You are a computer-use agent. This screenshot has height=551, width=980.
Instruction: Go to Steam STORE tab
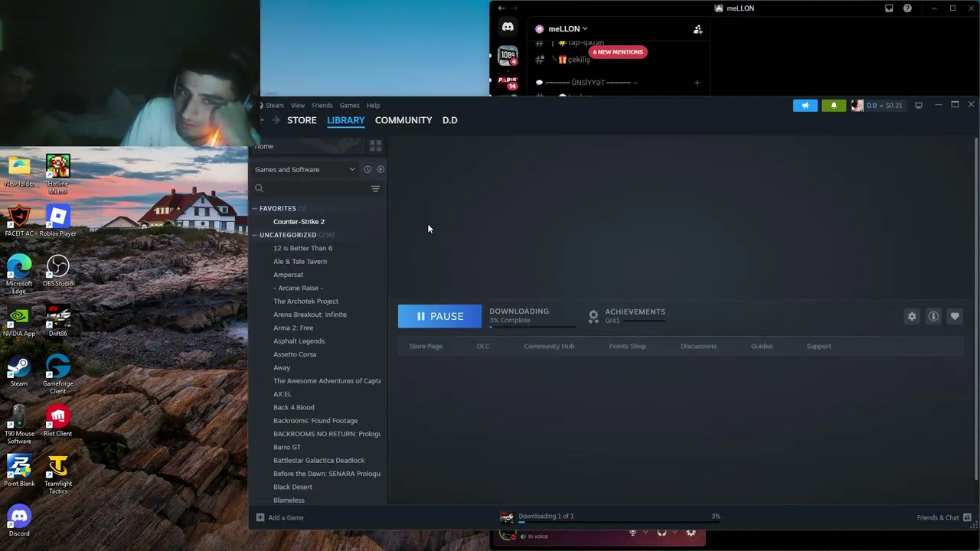click(302, 120)
